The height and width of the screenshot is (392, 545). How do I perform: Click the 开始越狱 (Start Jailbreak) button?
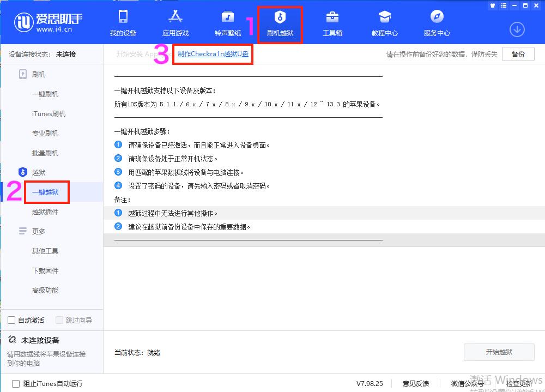pyautogui.click(x=499, y=352)
